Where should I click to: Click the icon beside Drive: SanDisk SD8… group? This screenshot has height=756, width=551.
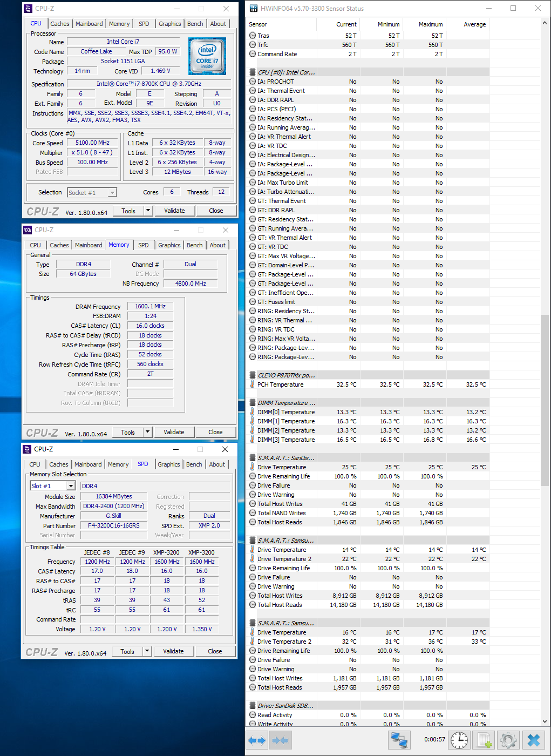click(252, 706)
